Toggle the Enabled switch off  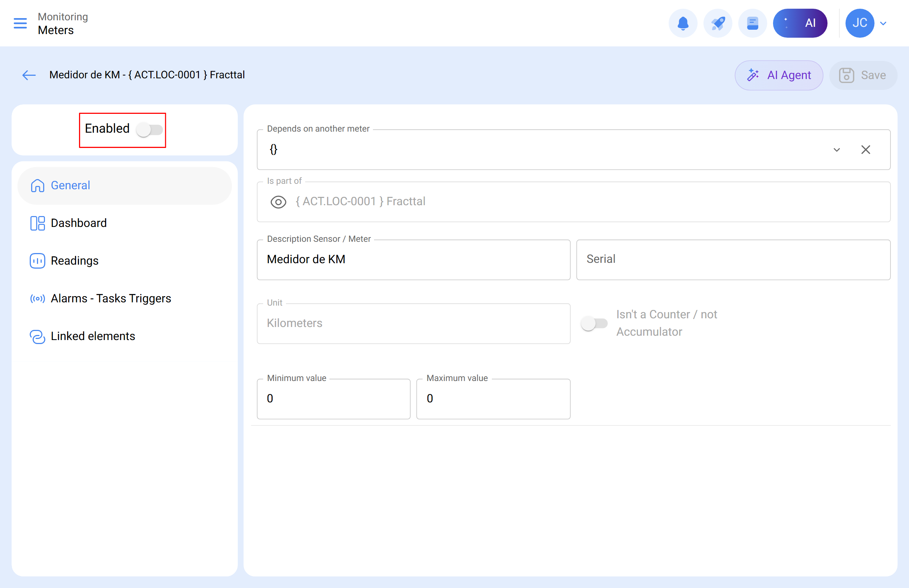pos(150,130)
